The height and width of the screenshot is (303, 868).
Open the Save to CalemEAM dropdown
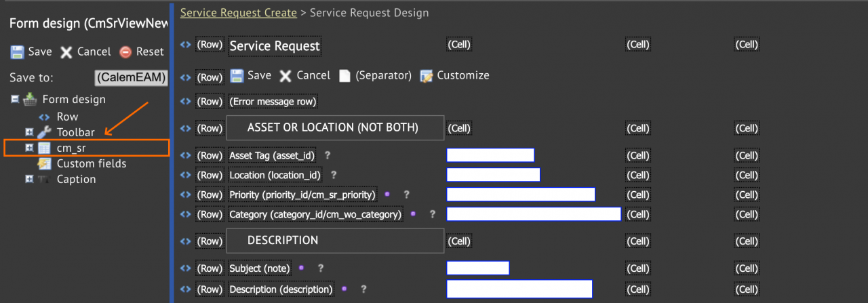tap(131, 78)
